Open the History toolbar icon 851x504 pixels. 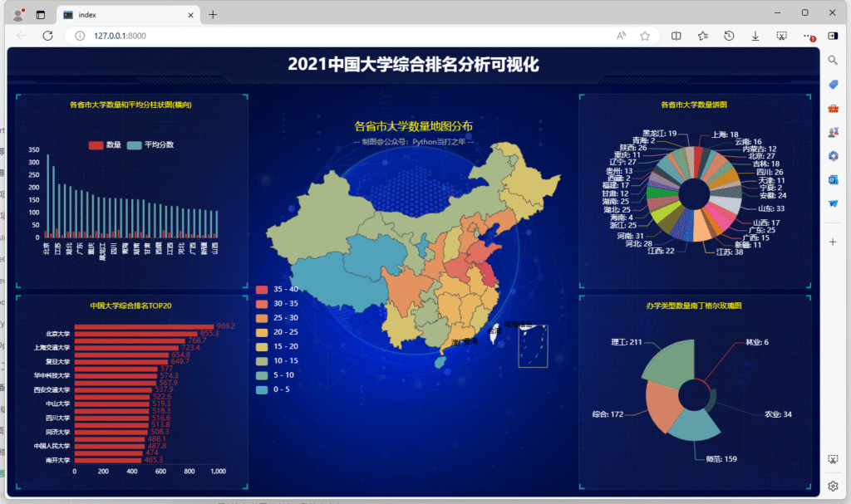click(x=730, y=37)
